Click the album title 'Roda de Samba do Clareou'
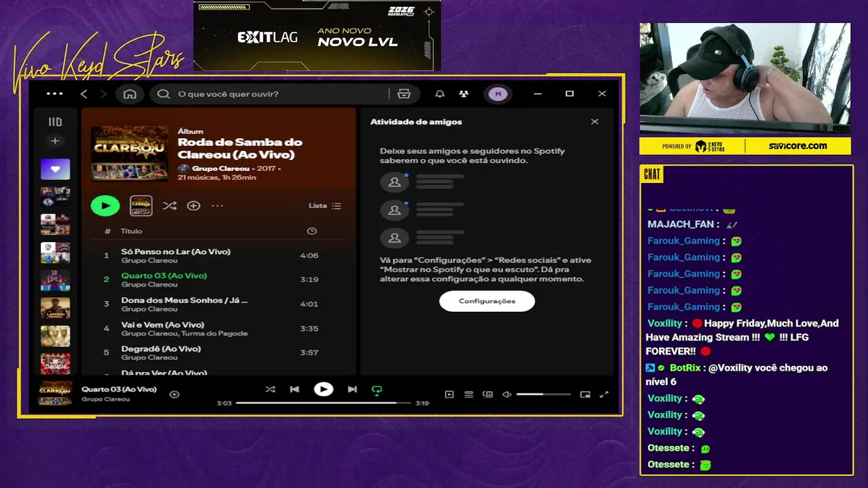The image size is (868, 488). [x=240, y=148]
